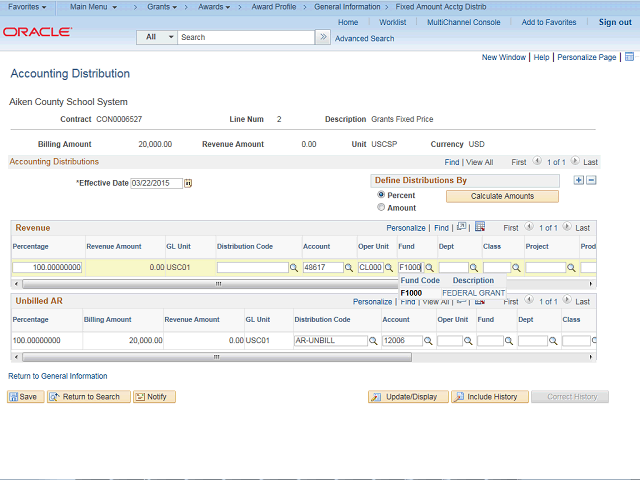
Task: Open the Effective Date calendar picker
Action: click(188, 183)
